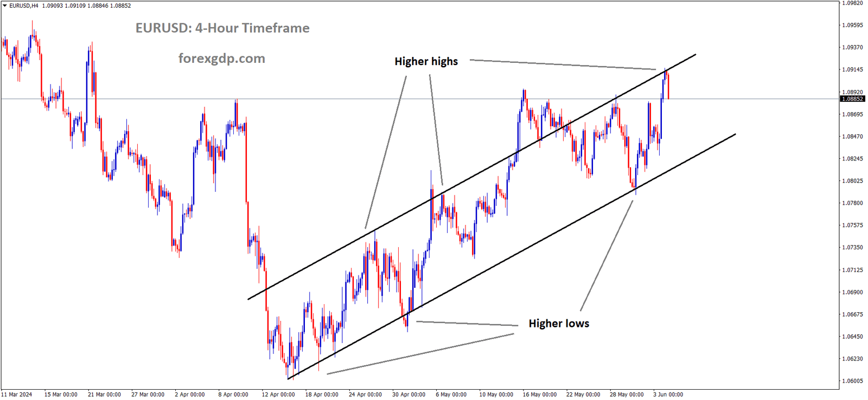Click the 1.09145 price axis label
868x400 pixels.
(x=852, y=70)
